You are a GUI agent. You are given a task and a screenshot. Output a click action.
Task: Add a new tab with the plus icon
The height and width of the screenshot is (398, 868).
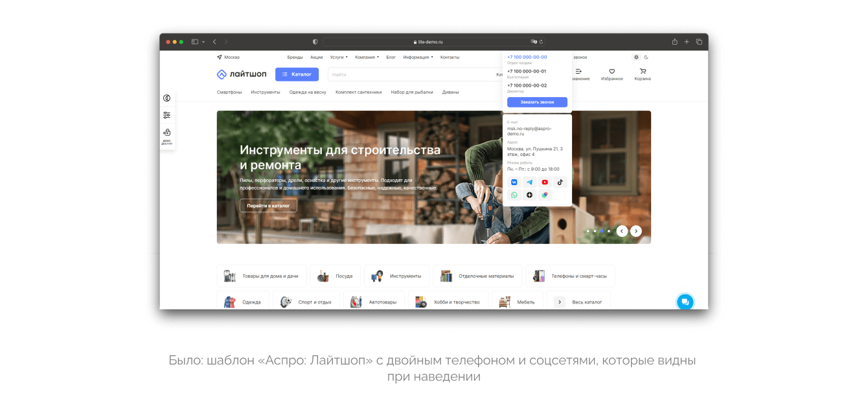click(687, 41)
